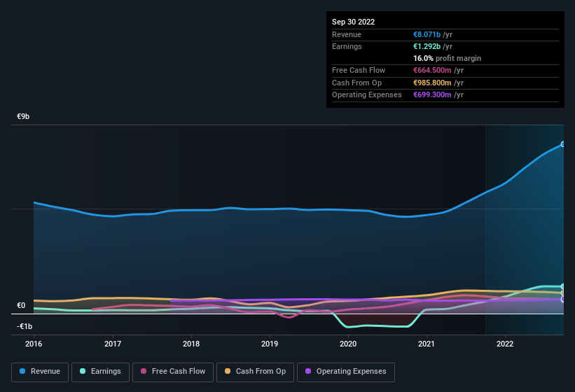Click the pink Free Cash Flow dot
The image size is (575, 392).
(144, 371)
